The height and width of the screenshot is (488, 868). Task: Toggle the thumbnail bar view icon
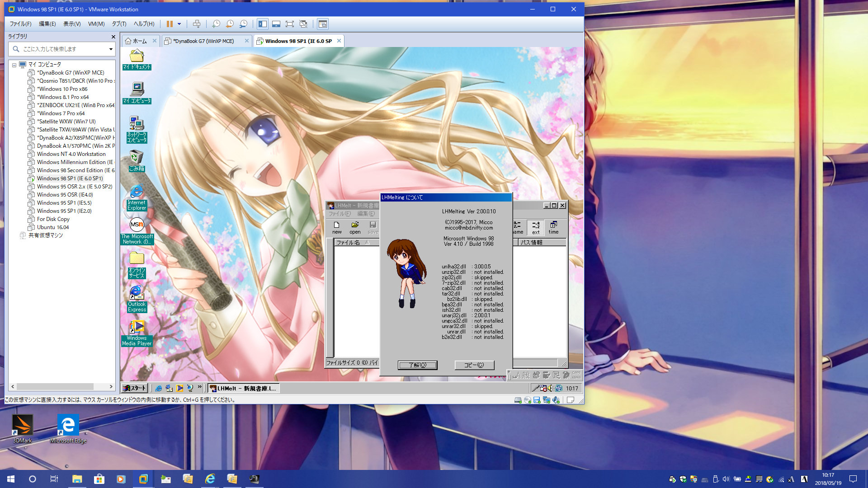tap(276, 24)
